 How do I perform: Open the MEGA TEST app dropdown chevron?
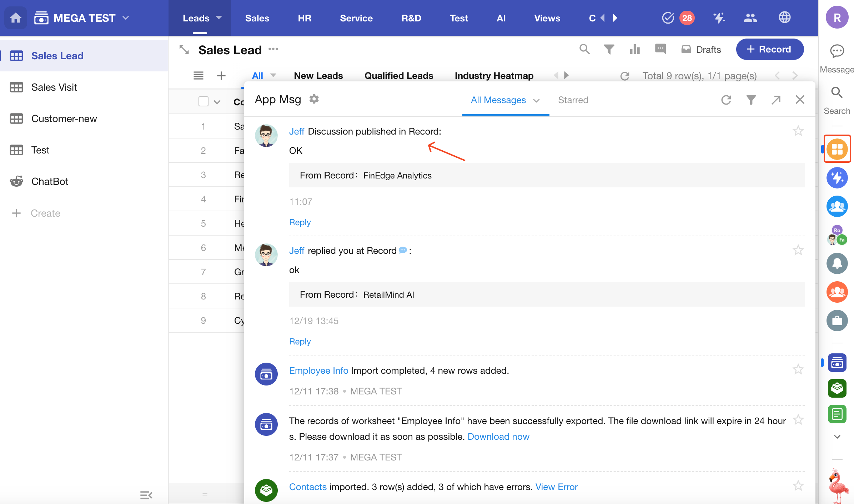click(126, 18)
